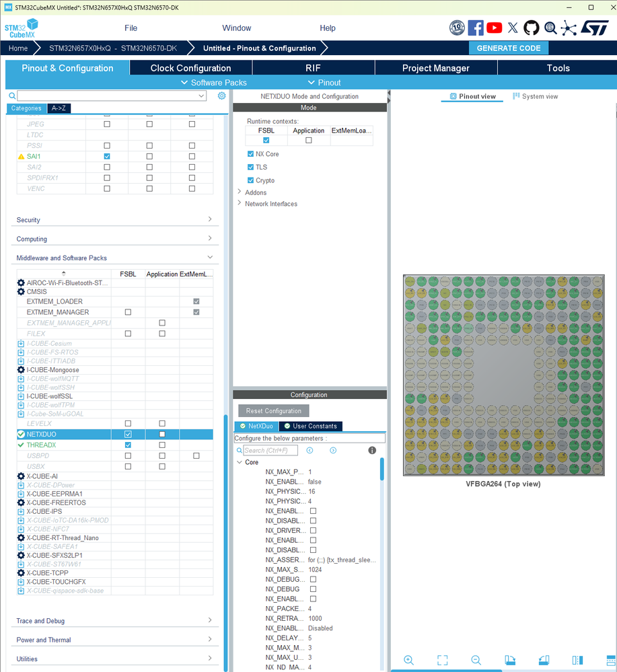Click the GENERATE CODE button
617x672 pixels.
509,48
